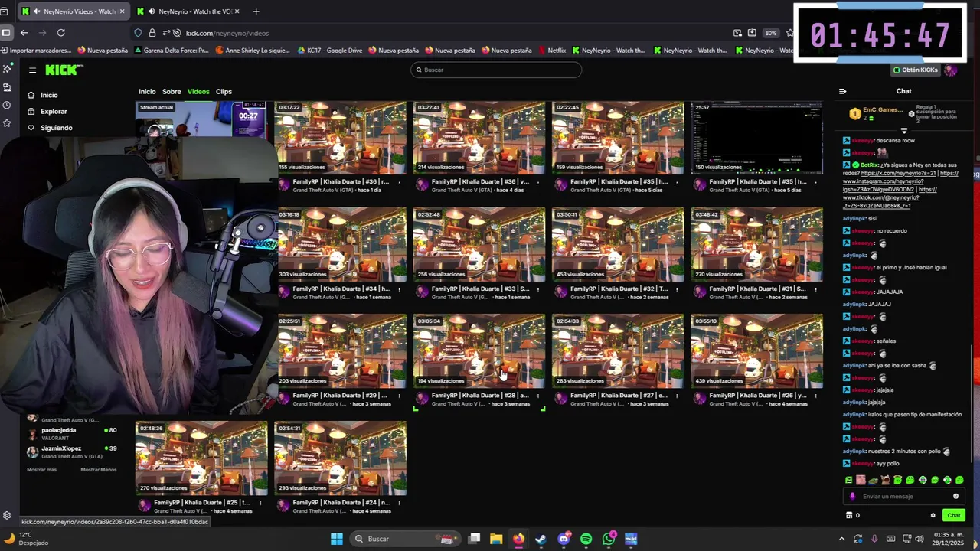Open the EmC_Games leaderboard entry

tap(878, 113)
